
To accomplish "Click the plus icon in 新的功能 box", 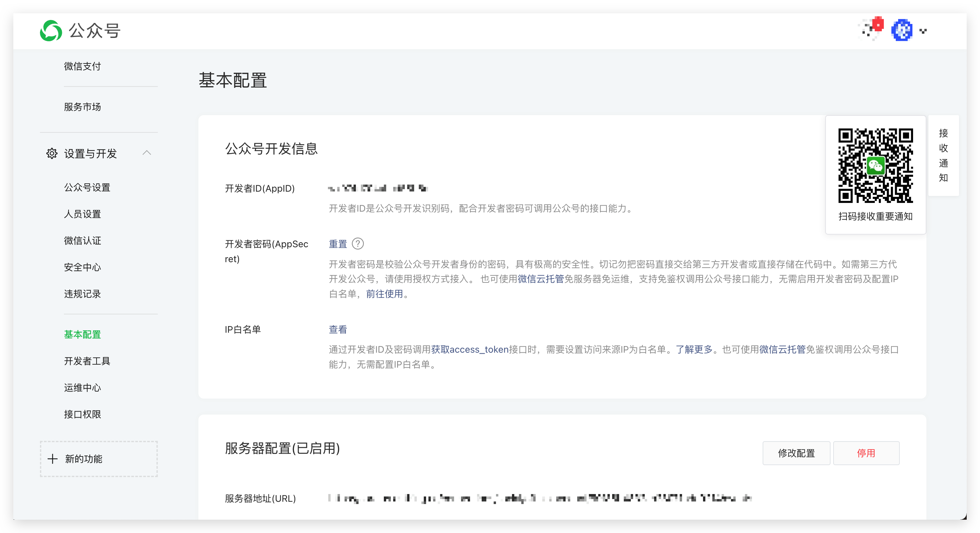I will click(x=53, y=458).
